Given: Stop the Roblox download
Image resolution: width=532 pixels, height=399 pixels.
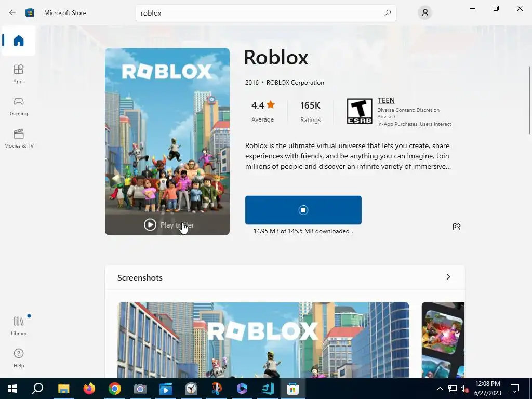Looking at the screenshot, I should (303, 210).
